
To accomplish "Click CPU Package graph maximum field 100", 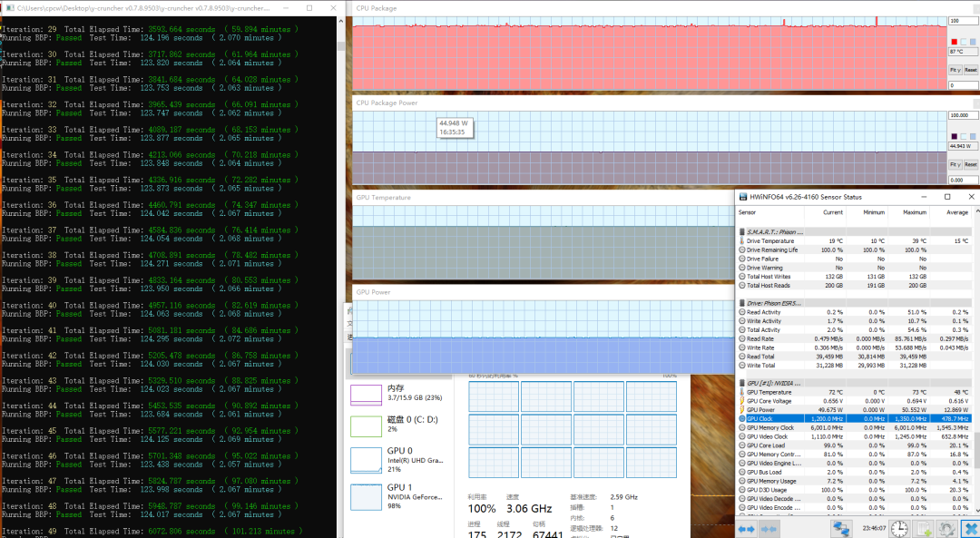I will [963, 21].
